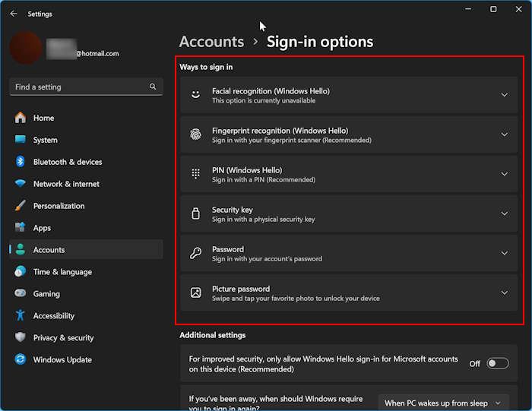Viewport: 532px width, 411px height.
Task: Expand the Password option chevron
Action: (x=505, y=253)
